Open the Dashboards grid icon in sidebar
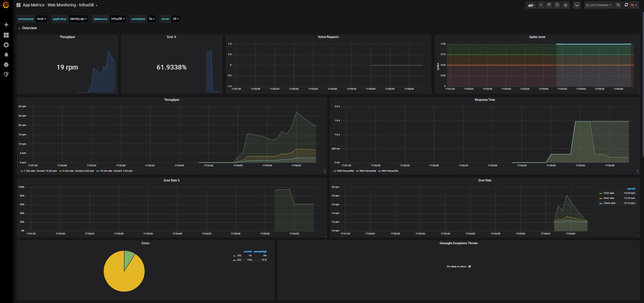The width and height of the screenshot is (644, 303). coord(6,35)
